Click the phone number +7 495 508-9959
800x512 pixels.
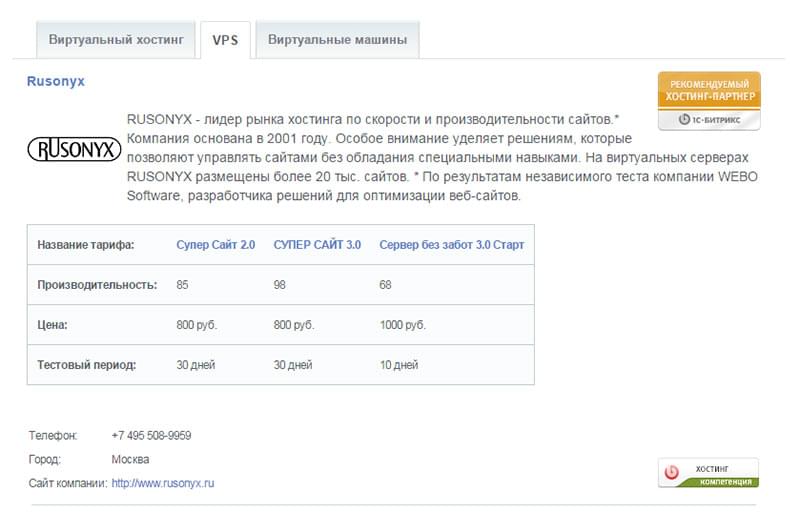point(151,436)
